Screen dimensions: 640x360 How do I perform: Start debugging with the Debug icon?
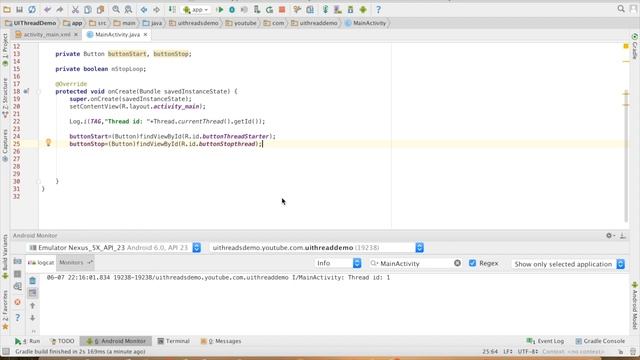point(232,9)
